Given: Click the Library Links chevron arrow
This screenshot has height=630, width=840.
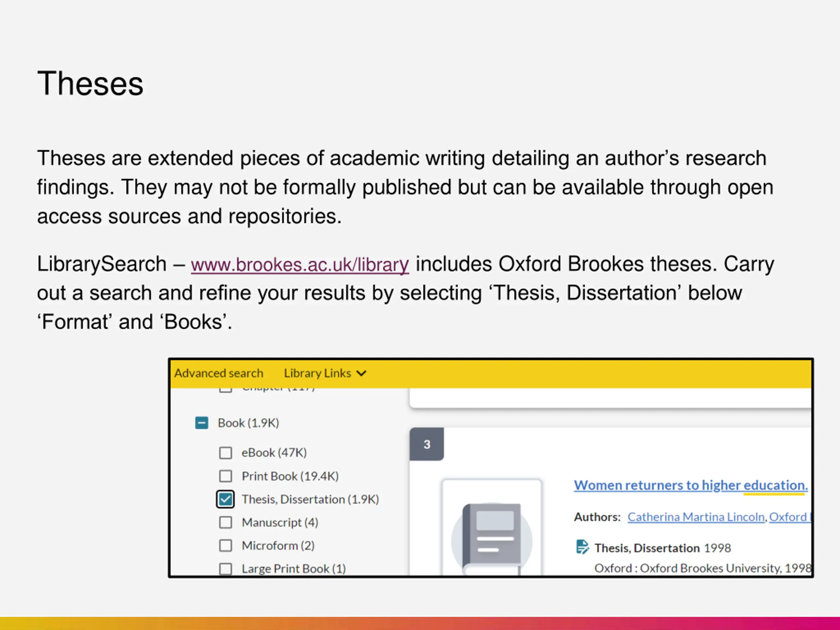Looking at the screenshot, I should 362,373.
